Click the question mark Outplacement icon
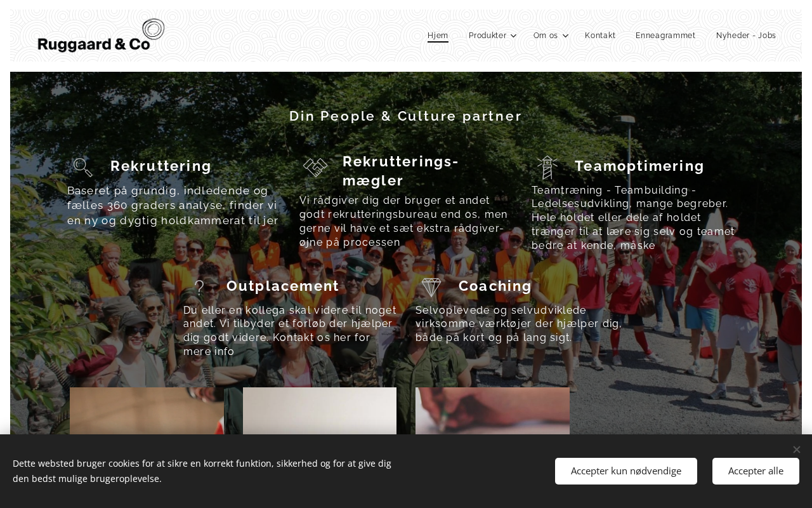The image size is (812, 508). coord(199,288)
